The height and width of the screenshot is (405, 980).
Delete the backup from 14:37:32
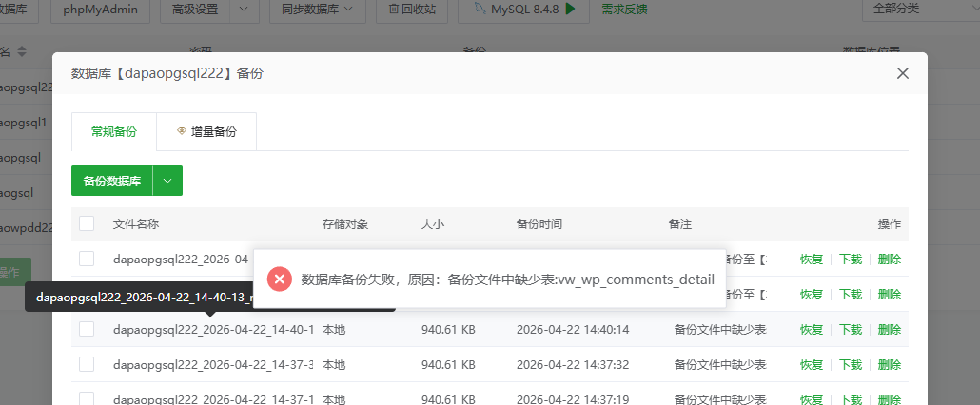click(x=890, y=364)
